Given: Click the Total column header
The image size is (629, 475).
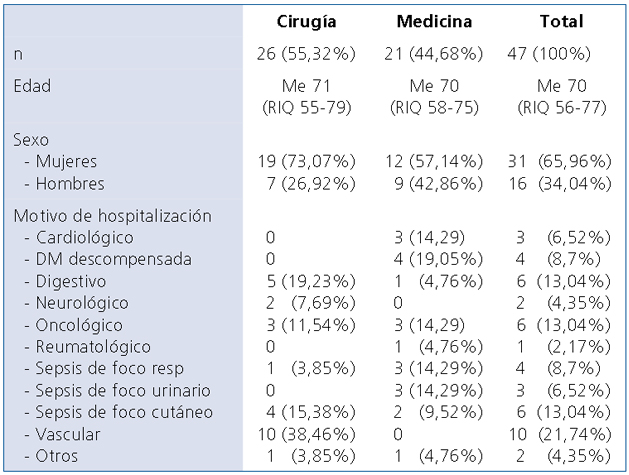Looking at the screenshot, I should [561, 21].
